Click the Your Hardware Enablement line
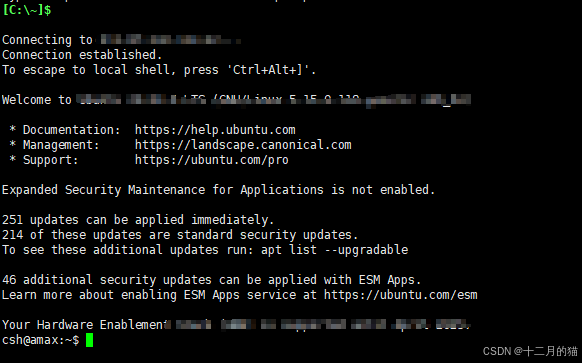 point(236,325)
